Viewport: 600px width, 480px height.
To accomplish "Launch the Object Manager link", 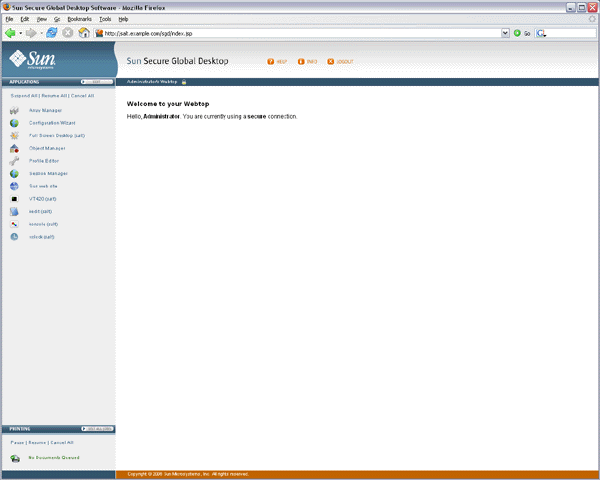I will pyautogui.click(x=47, y=148).
